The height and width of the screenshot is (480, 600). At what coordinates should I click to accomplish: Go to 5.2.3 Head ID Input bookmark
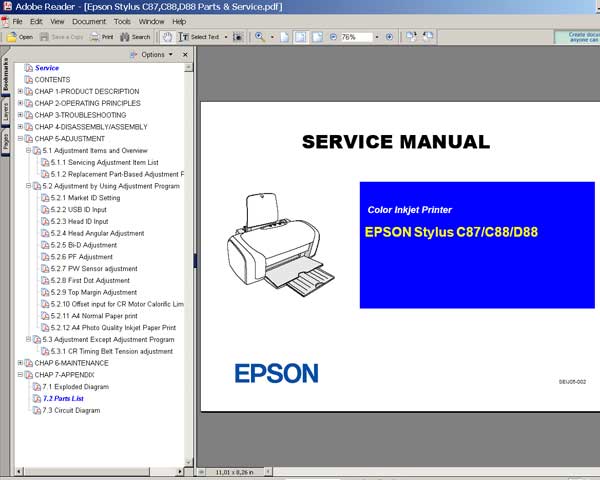click(79, 221)
